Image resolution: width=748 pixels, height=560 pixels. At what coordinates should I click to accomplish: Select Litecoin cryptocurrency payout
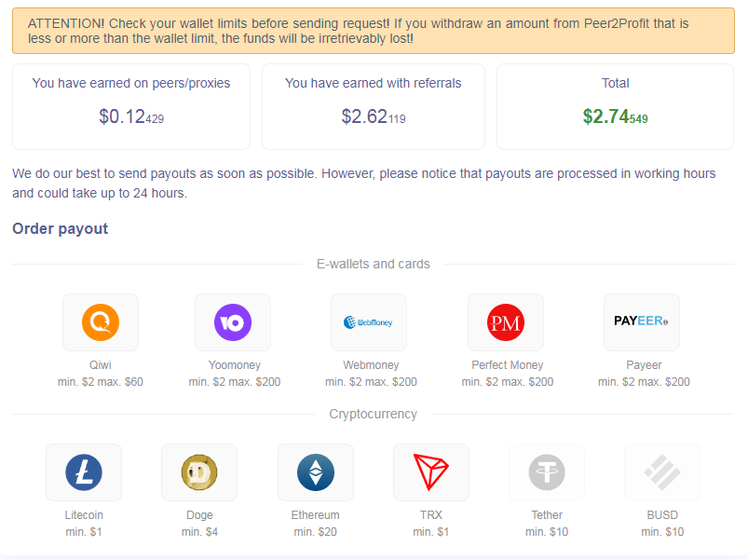[x=84, y=472]
